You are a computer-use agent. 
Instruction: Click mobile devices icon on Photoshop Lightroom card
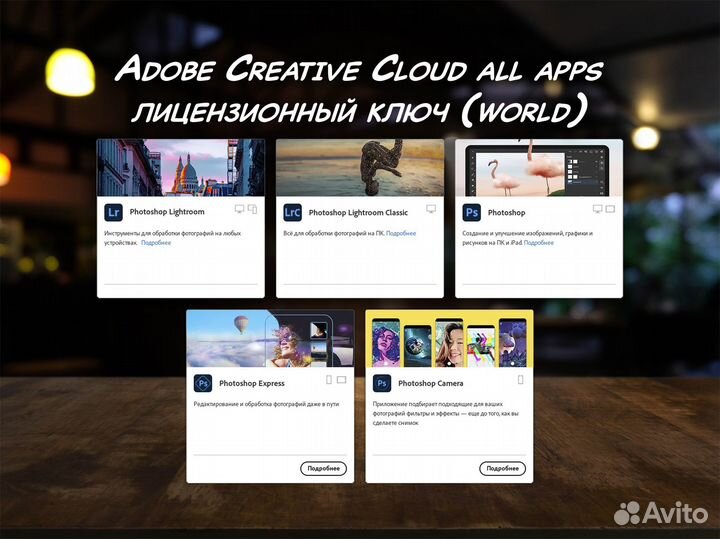tap(253, 209)
